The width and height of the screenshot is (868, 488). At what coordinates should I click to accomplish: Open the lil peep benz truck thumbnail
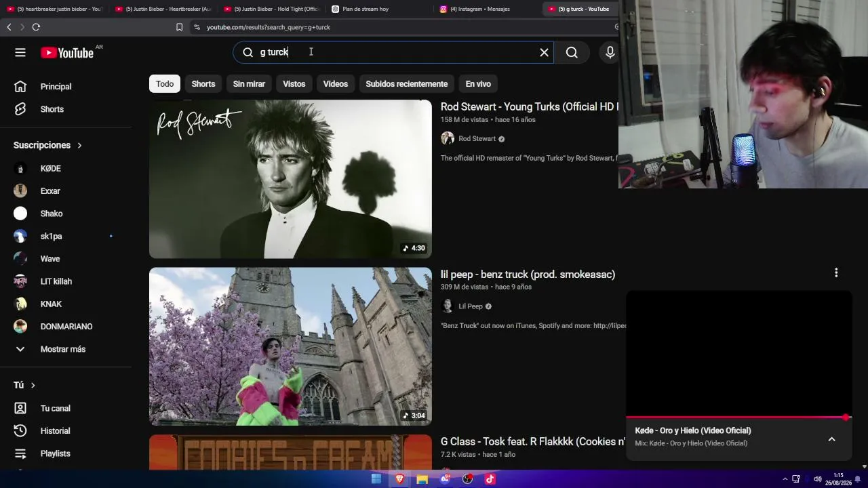point(290,346)
